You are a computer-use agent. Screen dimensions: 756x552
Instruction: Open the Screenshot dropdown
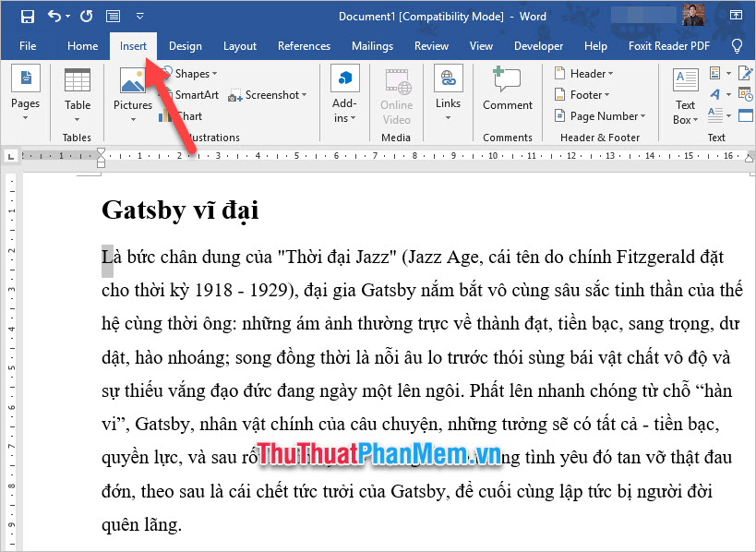268,95
